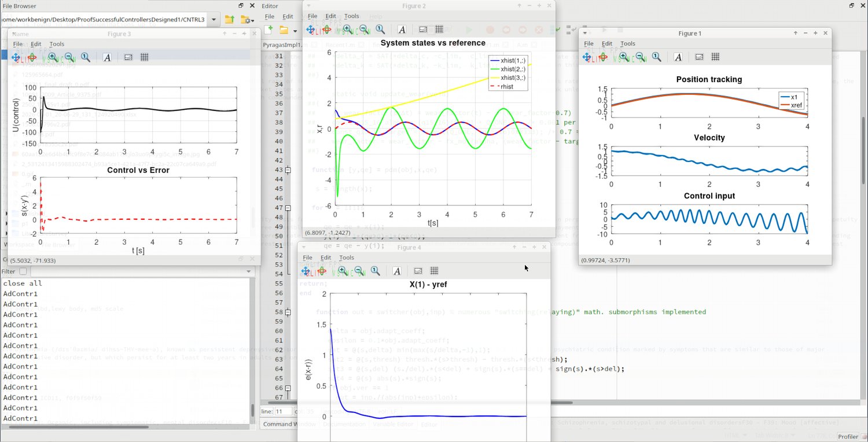
Task: Choose the Insert Text tool in Figure 4
Action: 397,271
